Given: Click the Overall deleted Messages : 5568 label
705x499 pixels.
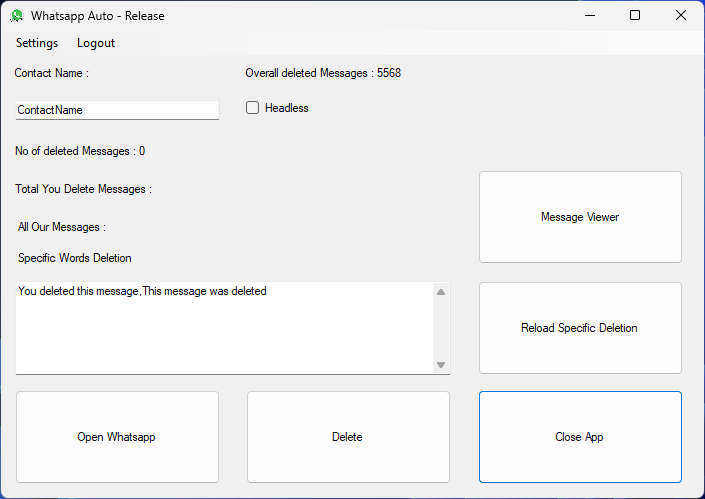Looking at the screenshot, I should [x=323, y=73].
